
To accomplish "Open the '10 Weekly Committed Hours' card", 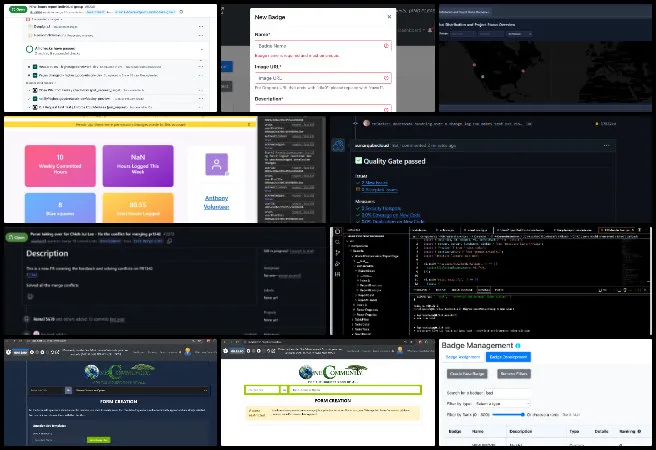I will 60,166.
